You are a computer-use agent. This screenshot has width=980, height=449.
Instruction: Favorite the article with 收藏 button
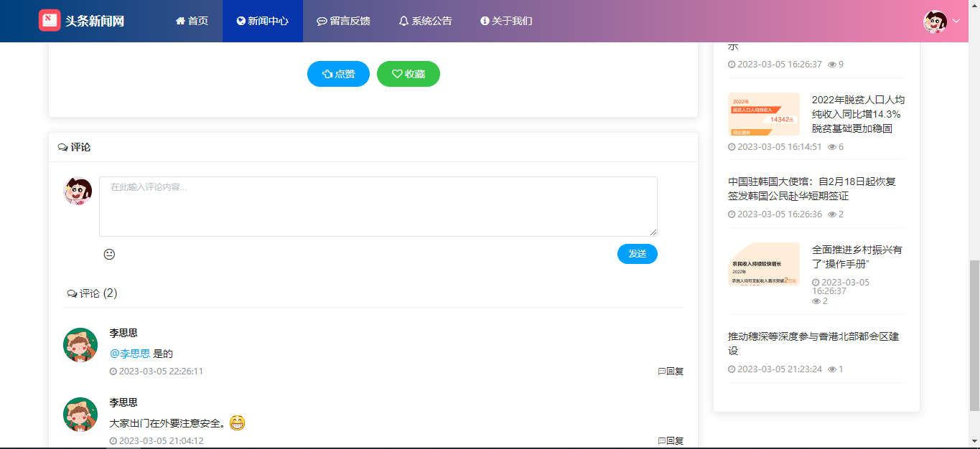pyautogui.click(x=408, y=74)
